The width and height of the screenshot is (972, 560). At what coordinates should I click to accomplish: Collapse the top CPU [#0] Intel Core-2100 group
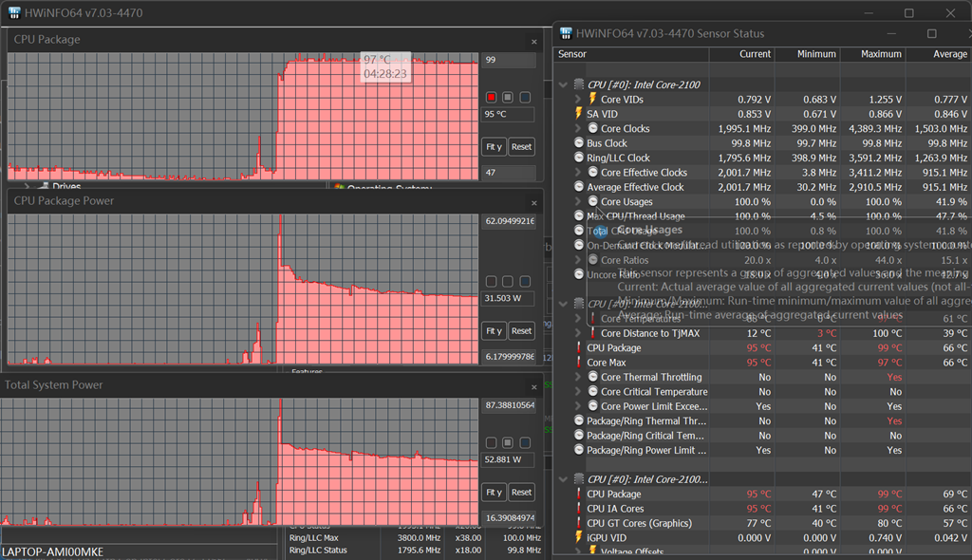563,85
